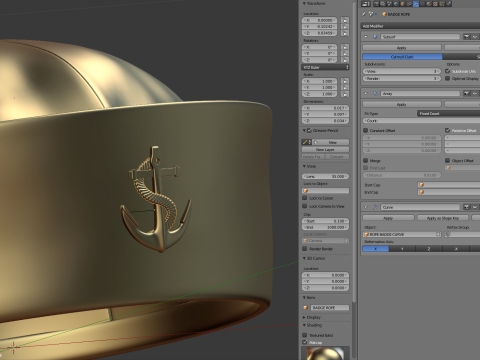Toggle the Matcap checkbox

pyautogui.click(x=304, y=342)
